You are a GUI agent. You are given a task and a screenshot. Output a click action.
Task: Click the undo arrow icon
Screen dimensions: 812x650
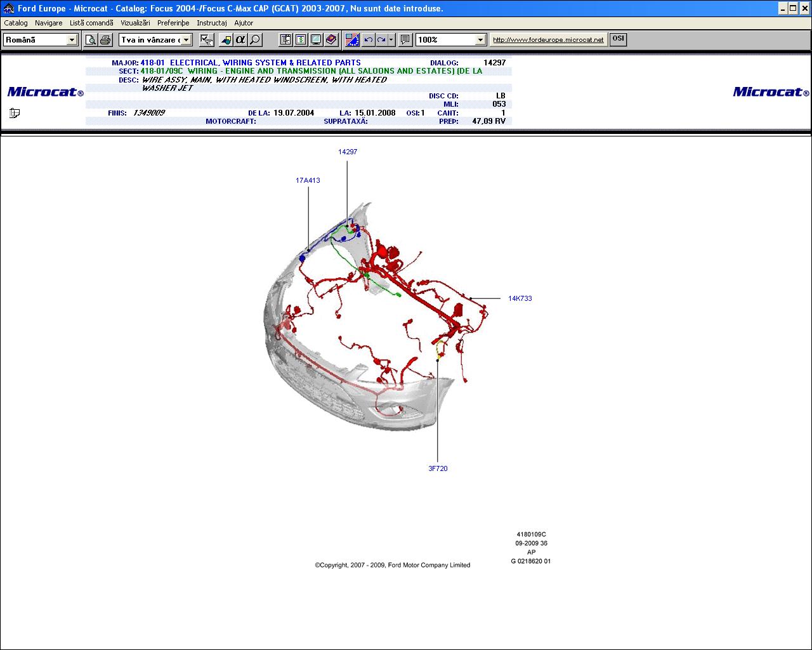pyautogui.click(x=369, y=40)
